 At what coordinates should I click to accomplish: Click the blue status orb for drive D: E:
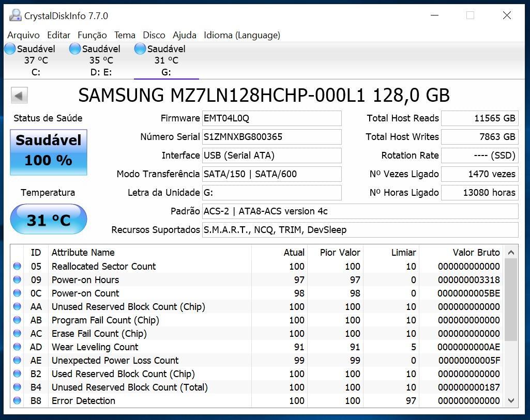point(74,49)
